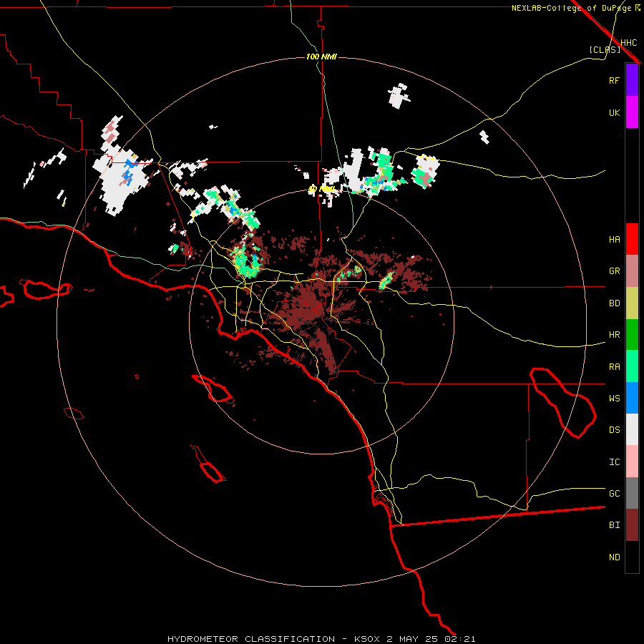Click the HR legend label text
This screenshot has width=644, height=644.
(x=614, y=335)
